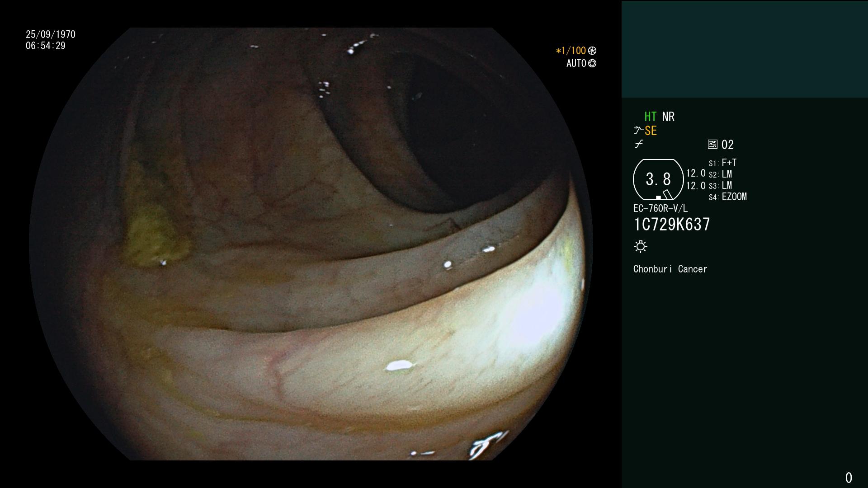The height and width of the screenshot is (488, 868).
Task: Click the scope model EC-760R-V/L
Action: (660, 208)
